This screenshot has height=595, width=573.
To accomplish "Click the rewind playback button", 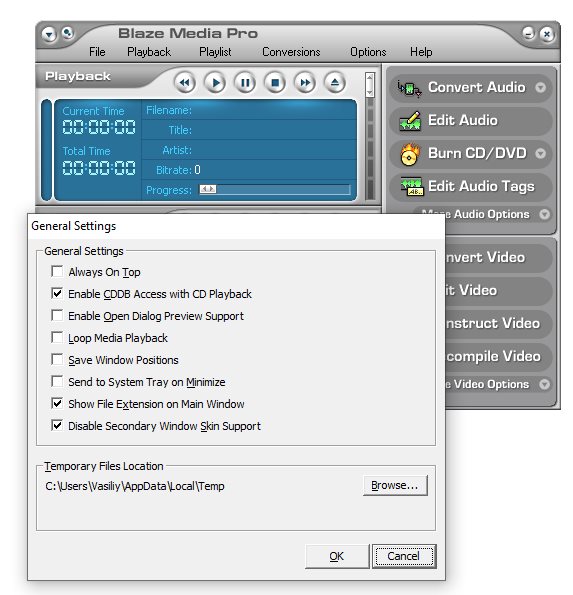I will coord(185,82).
